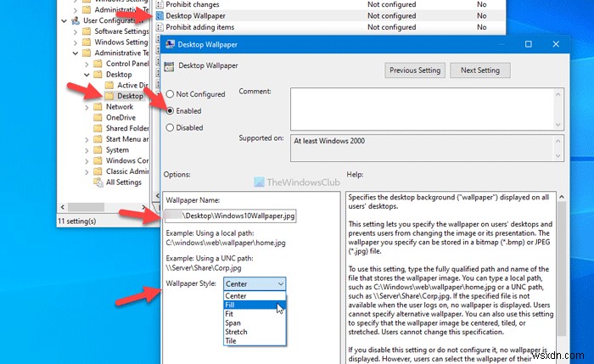Click the Shared Folders folder icon
594x364 pixels.
(x=98, y=128)
